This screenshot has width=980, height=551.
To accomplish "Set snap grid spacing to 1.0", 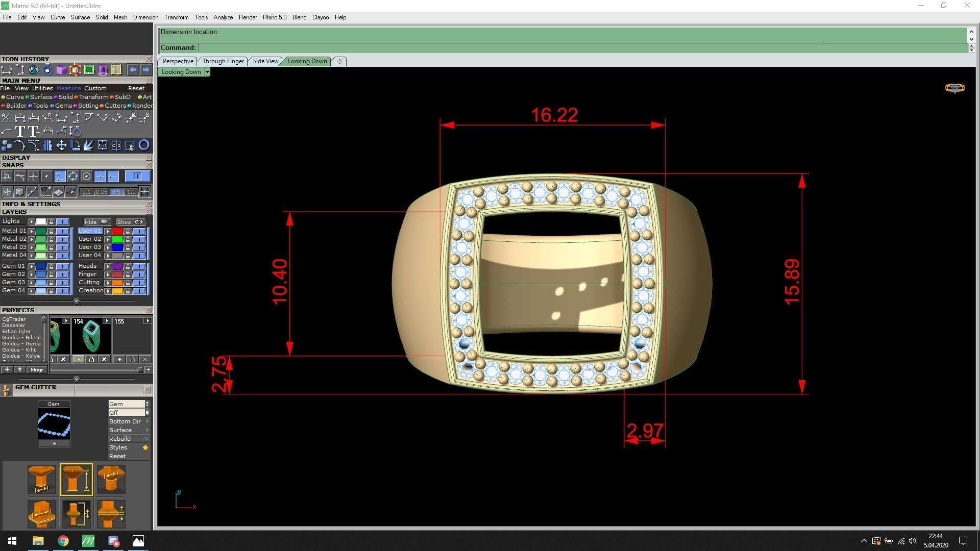I will tap(131, 192).
